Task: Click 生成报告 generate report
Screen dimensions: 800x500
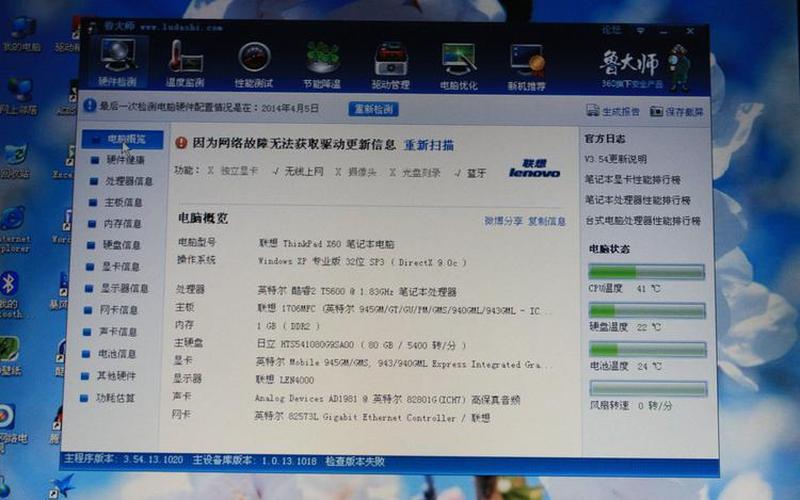Action: tap(612, 111)
